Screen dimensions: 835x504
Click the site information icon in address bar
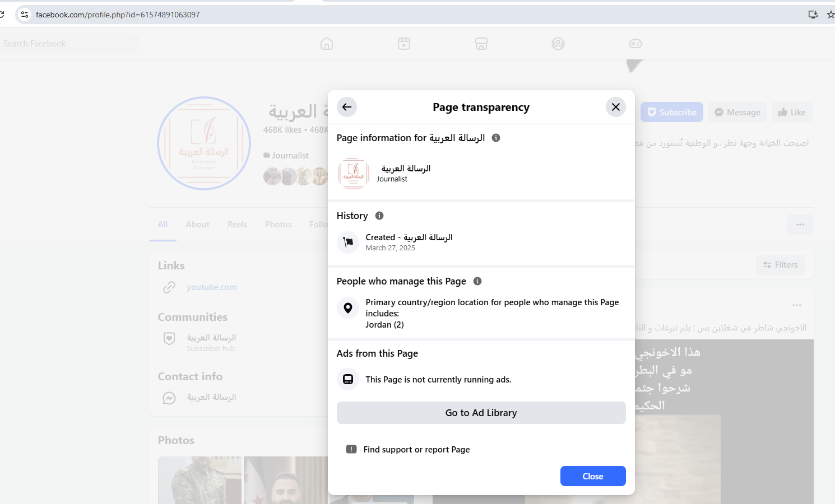click(x=25, y=15)
